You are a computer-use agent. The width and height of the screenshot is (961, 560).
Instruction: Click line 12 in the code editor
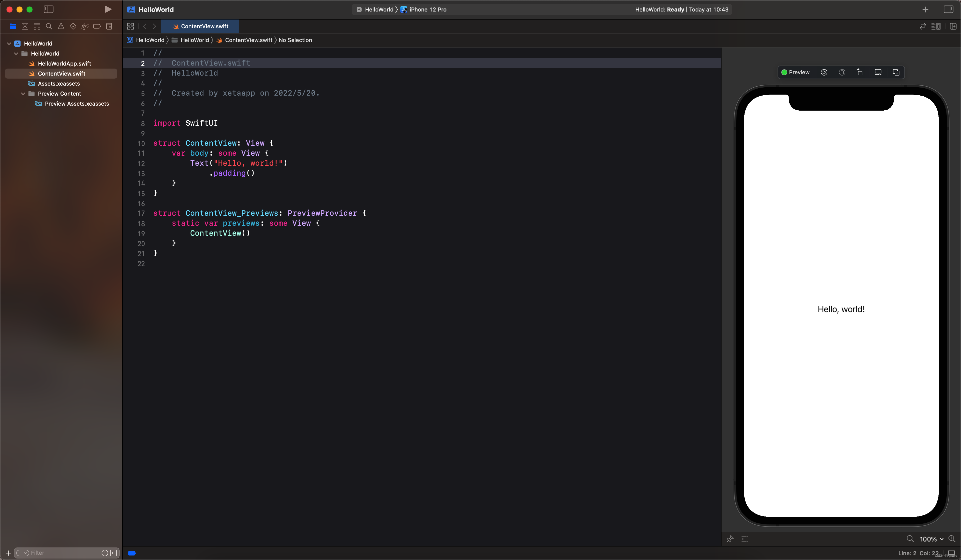238,163
